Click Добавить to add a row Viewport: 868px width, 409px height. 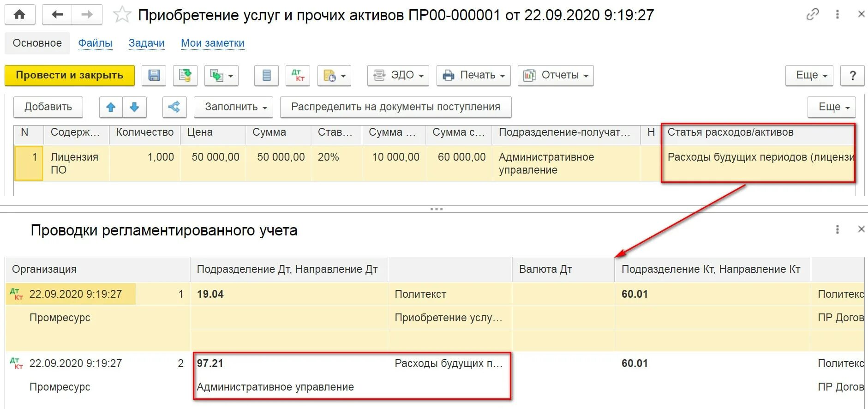(x=48, y=107)
